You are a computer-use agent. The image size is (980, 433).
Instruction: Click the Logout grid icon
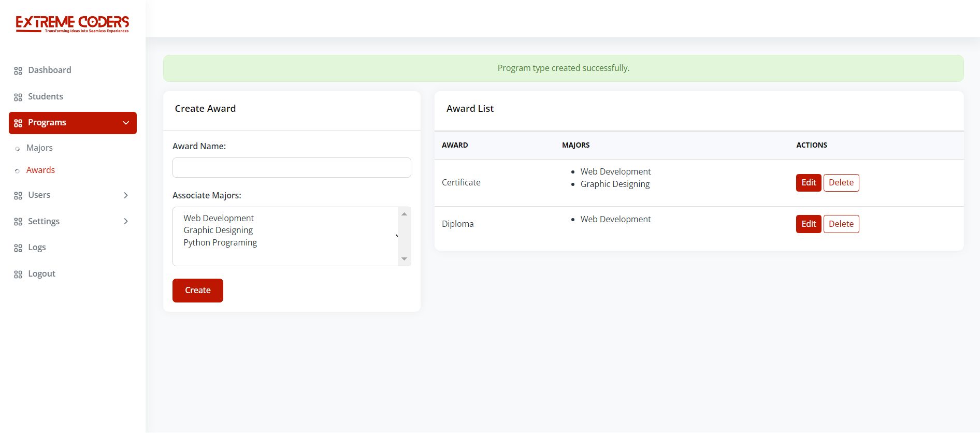point(18,275)
